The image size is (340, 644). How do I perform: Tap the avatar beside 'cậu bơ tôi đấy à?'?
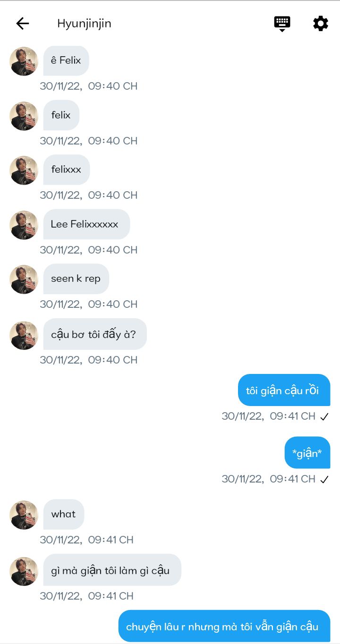click(24, 335)
